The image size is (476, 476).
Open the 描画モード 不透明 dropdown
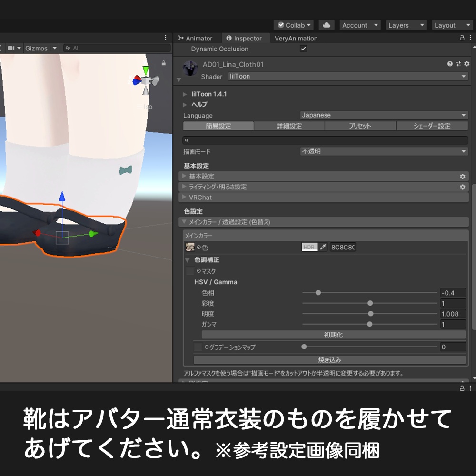click(x=384, y=151)
